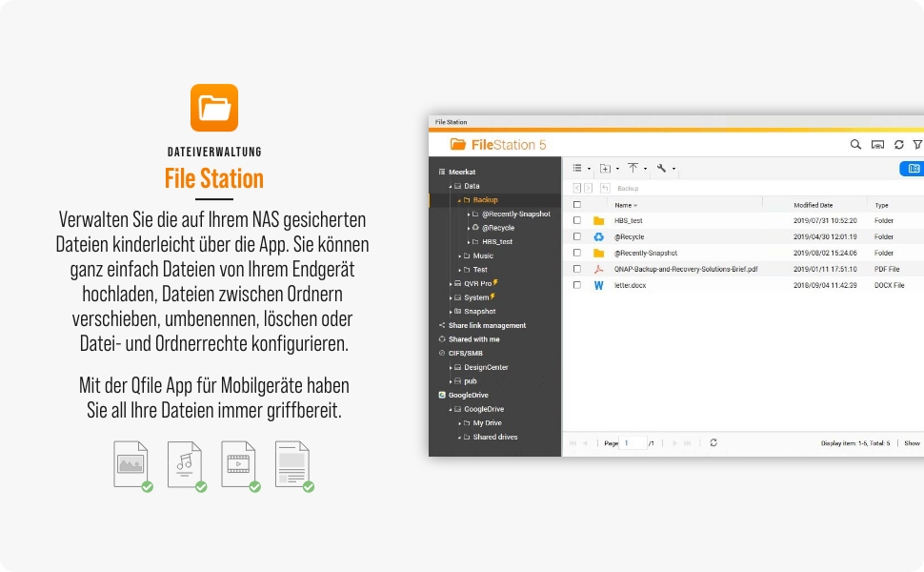The width and height of the screenshot is (924, 572).
Task: Select the checkbox for the QNAP PDF file
Action: (577, 269)
